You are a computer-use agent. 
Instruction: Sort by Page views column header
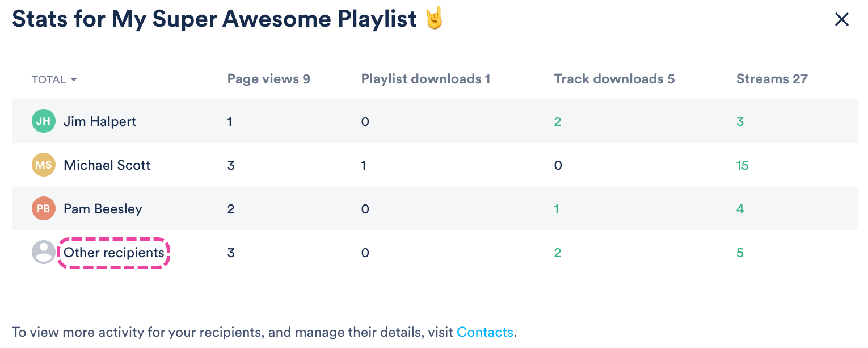coord(268,79)
